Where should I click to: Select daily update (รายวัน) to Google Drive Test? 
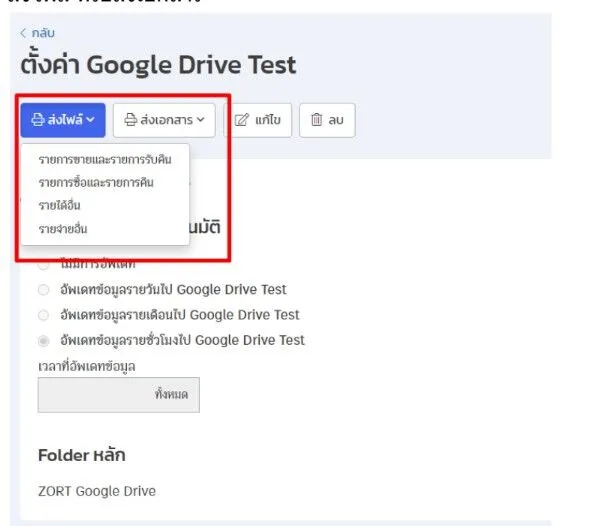[43, 290]
